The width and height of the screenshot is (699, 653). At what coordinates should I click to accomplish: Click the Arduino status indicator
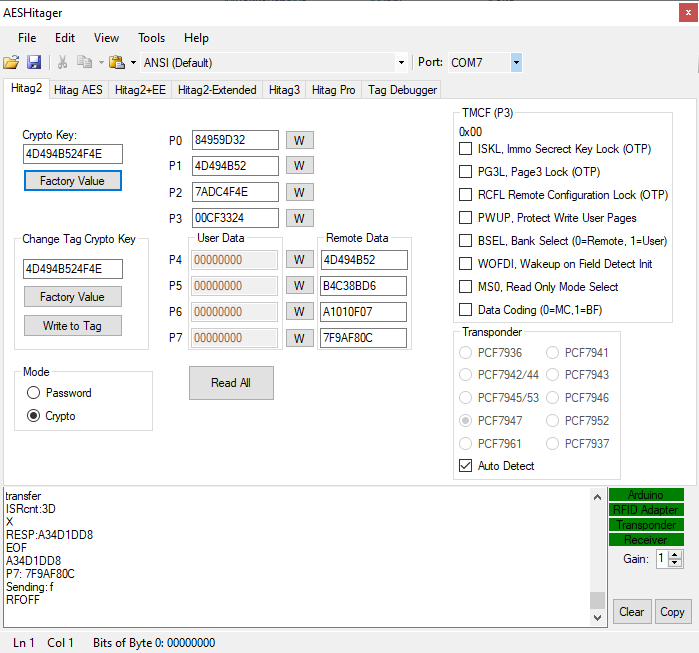(646, 495)
